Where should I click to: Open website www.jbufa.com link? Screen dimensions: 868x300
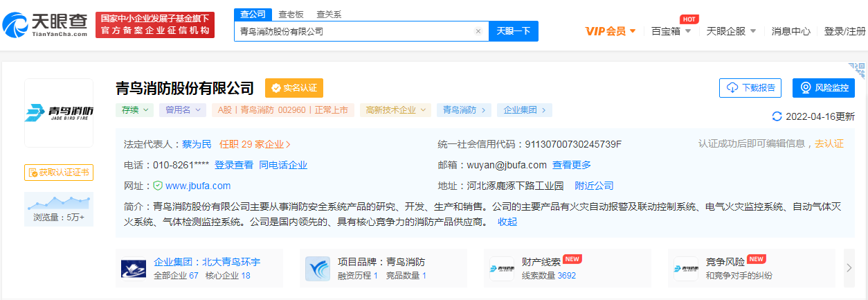[198, 186]
